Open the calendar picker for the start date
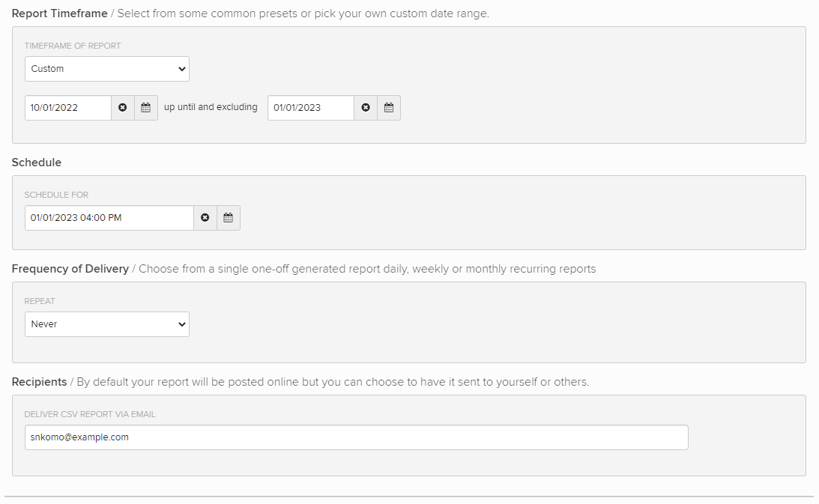Viewport: 819px width, 504px height. 146,107
